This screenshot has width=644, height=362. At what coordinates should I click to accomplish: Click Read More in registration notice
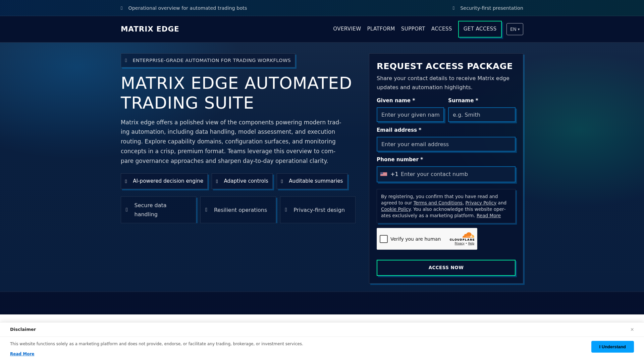[488, 216]
